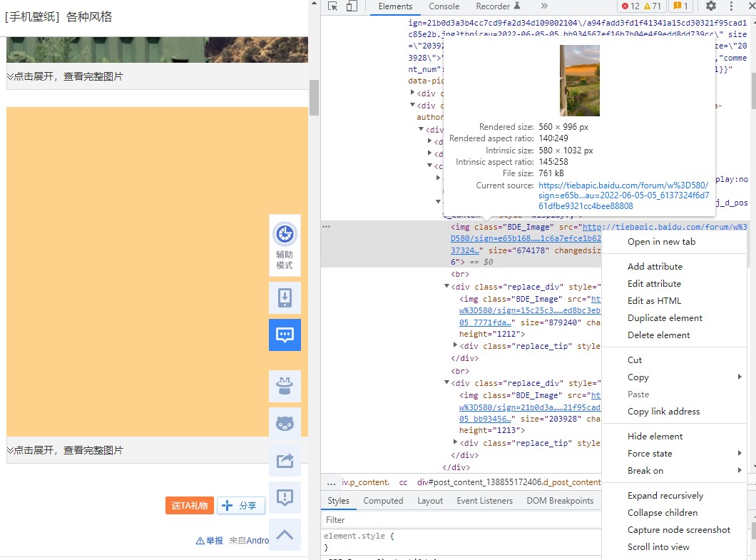Viewport: 756px width, 560px height.
Task: Show more DevTools tabs with the chevron
Action: coord(544,6)
